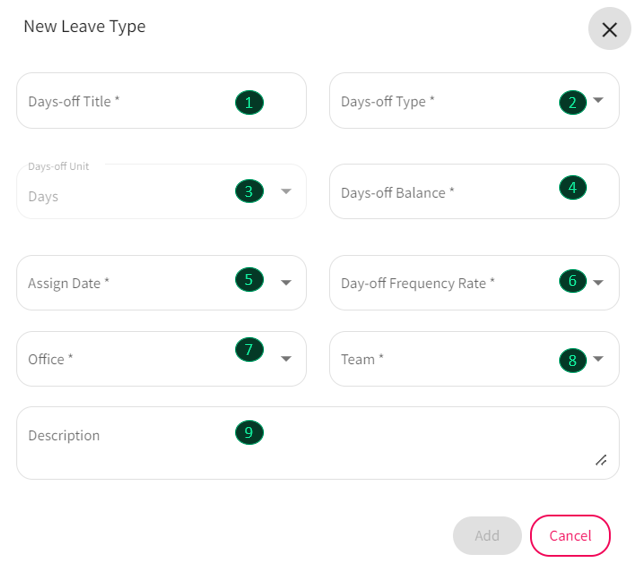Click numbered marker 9 badge

tap(249, 432)
